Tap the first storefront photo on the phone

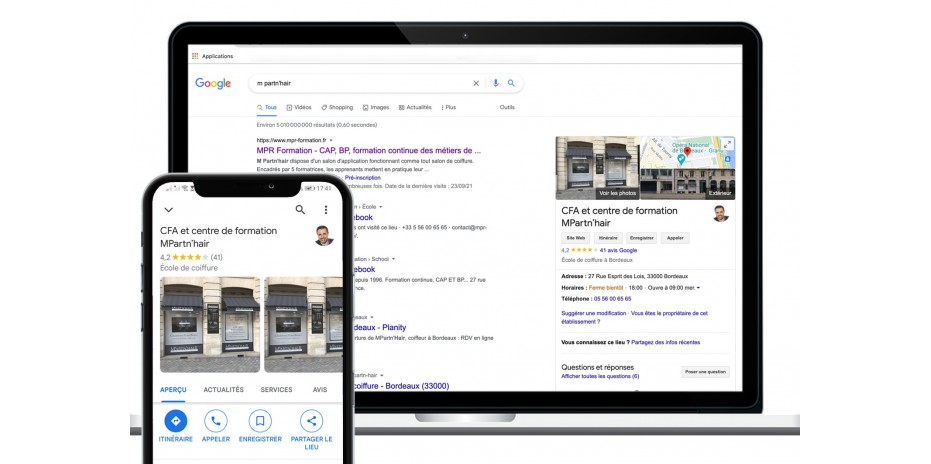click(210, 324)
